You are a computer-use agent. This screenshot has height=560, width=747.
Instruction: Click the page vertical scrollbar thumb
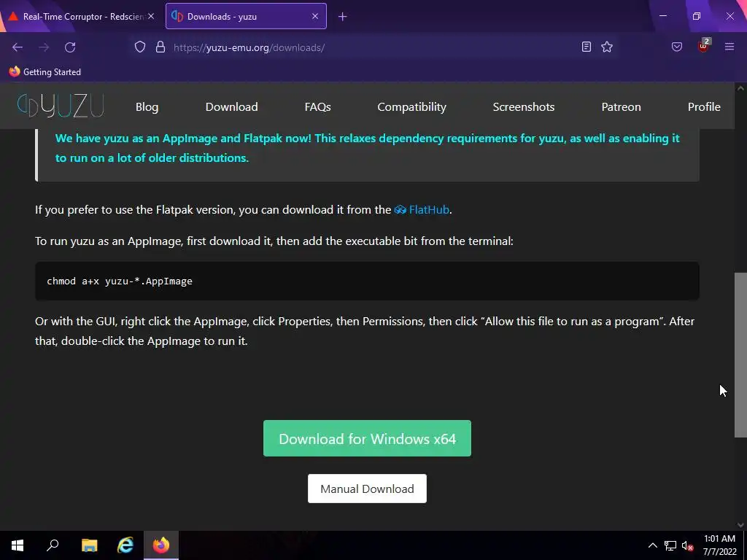740,355
